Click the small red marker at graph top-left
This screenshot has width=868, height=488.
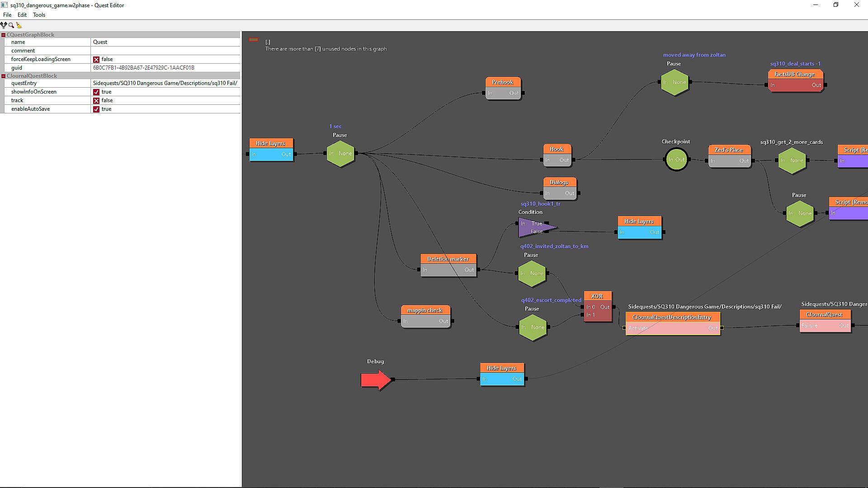pyautogui.click(x=254, y=40)
